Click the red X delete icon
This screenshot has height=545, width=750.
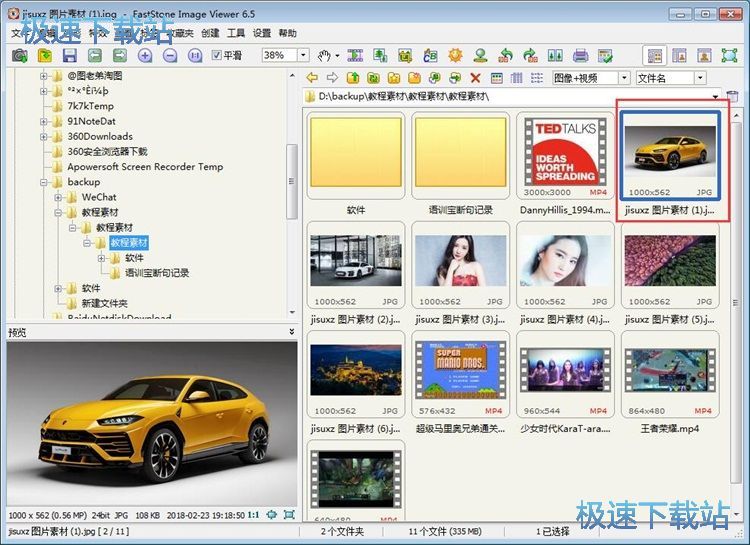click(475, 78)
